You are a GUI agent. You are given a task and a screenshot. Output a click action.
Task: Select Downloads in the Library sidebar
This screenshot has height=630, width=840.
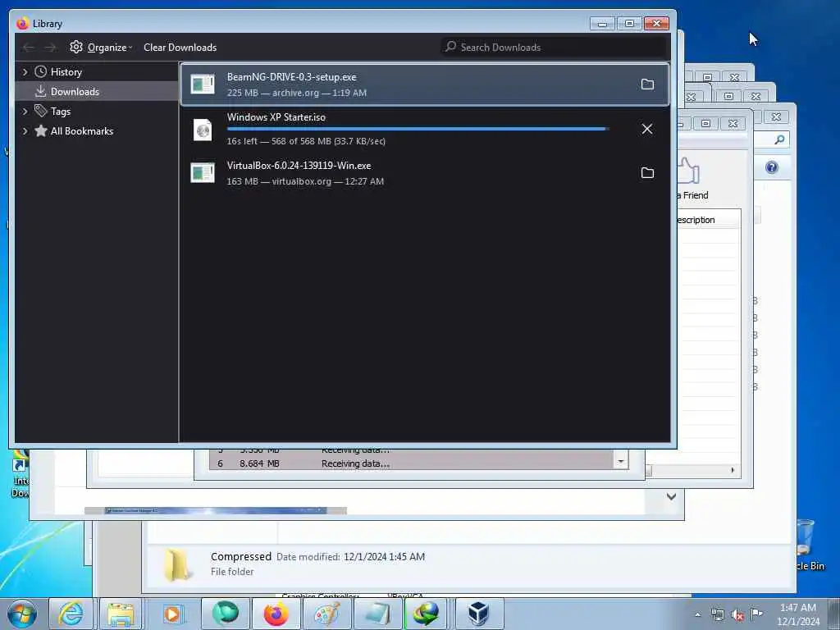tap(97, 91)
